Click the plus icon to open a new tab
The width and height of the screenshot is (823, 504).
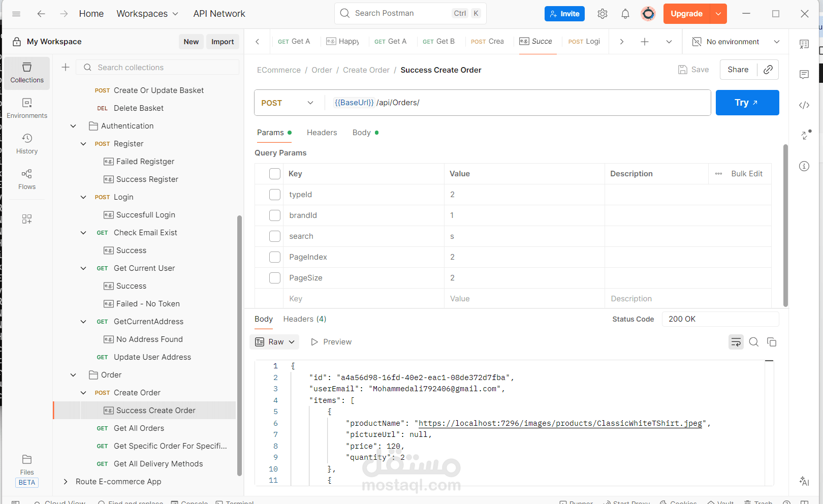coord(645,42)
